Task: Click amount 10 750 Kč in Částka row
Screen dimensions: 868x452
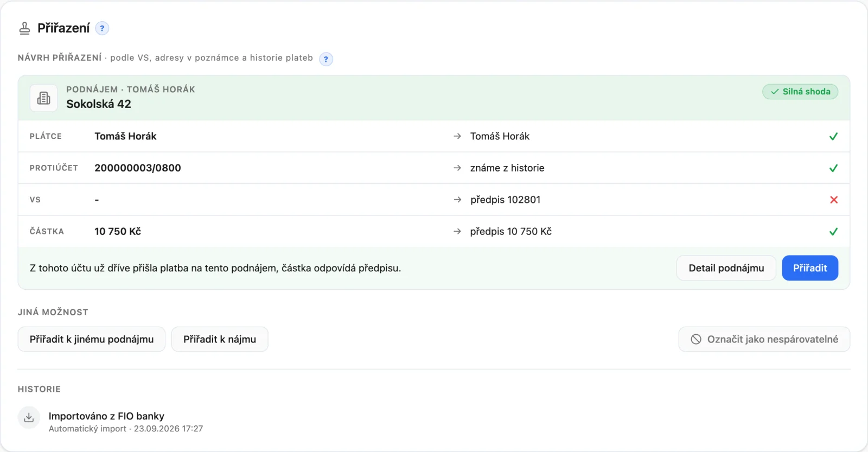Action: pos(118,232)
